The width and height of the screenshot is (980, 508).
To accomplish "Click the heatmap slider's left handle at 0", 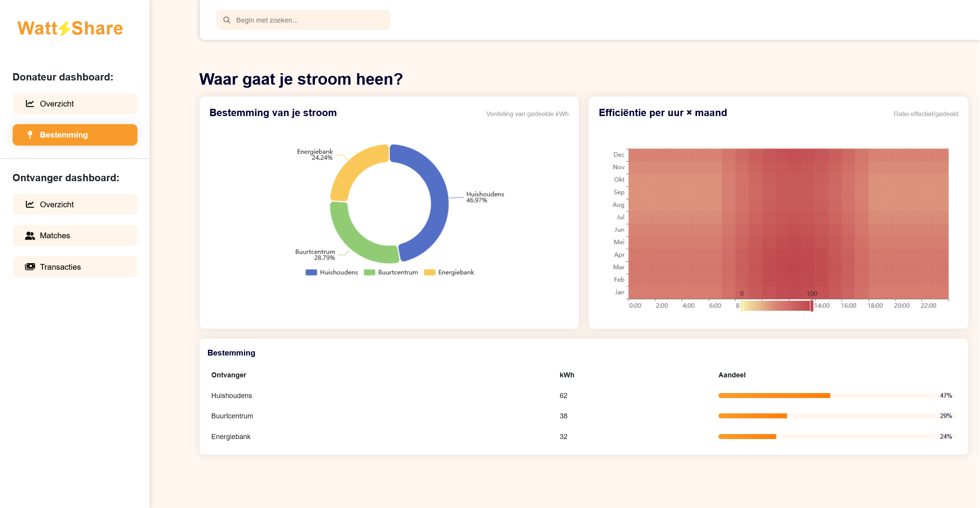I will (x=742, y=305).
